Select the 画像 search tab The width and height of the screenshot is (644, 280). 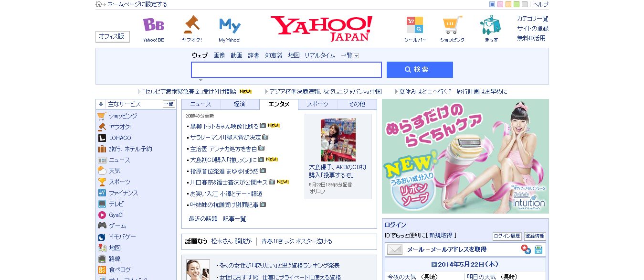point(219,55)
